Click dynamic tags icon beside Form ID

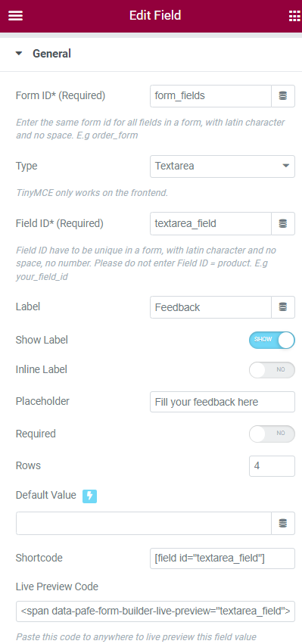click(x=283, y=96)
